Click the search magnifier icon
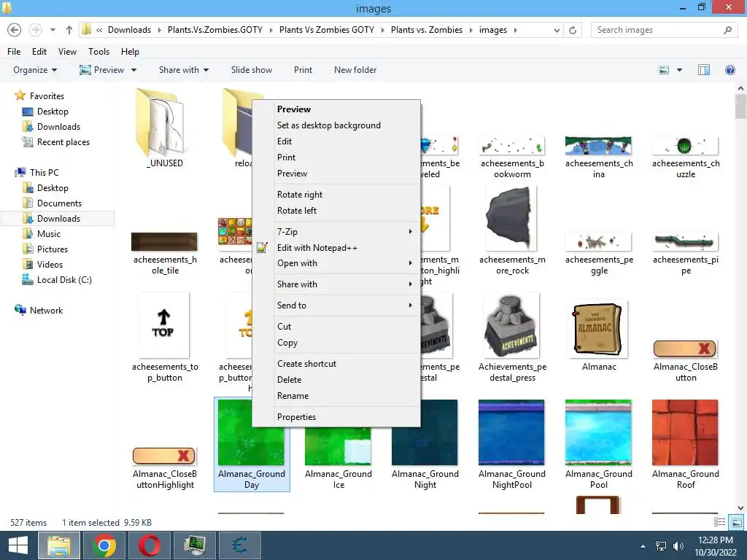747x560 pixels. coord(727,30)
